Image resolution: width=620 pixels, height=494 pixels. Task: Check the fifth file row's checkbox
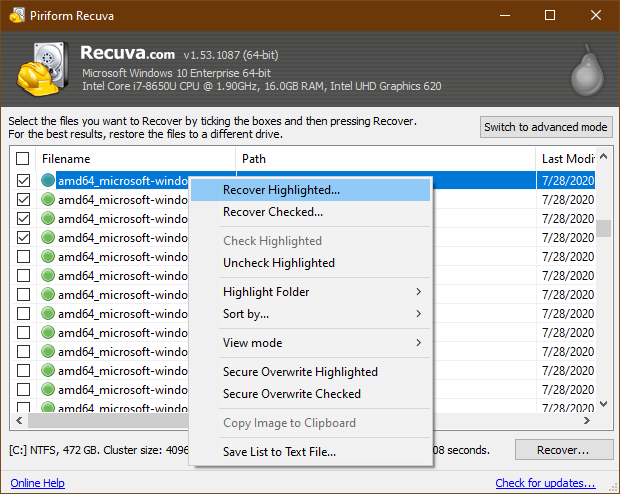pyautogui.click(x=23, y=257)
